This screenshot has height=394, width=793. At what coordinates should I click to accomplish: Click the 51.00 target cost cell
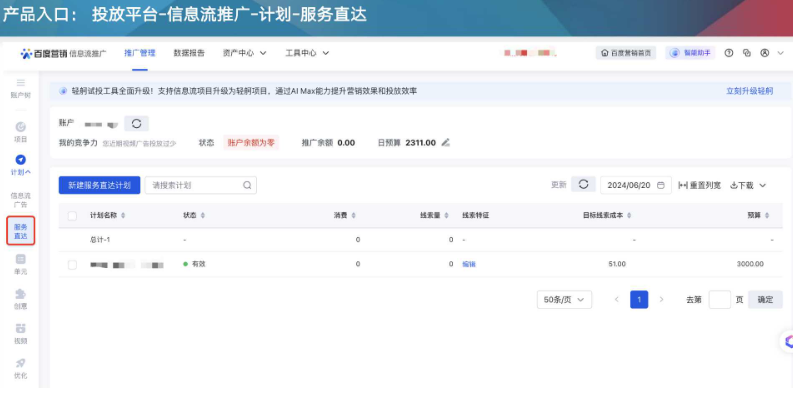[x=617, y=264]
